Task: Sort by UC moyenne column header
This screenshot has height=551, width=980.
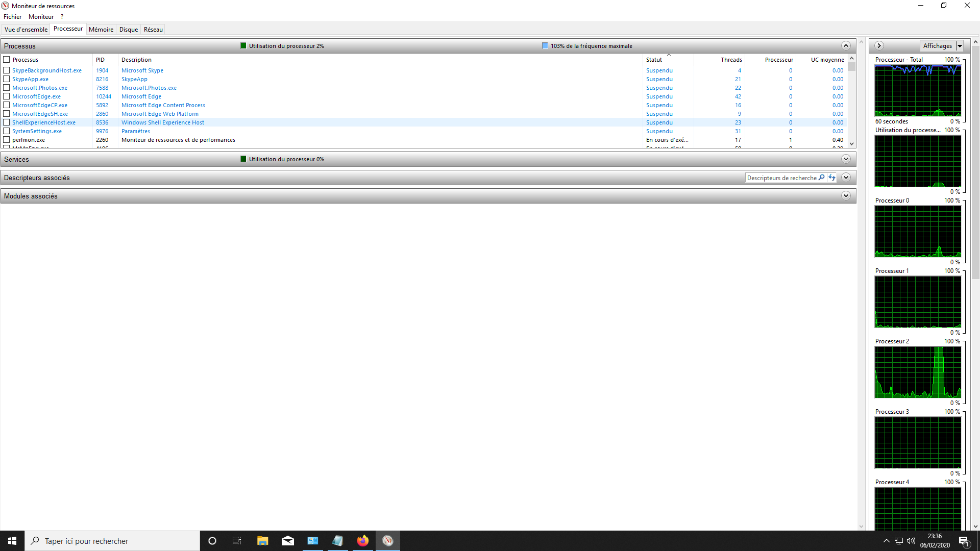Action: pyautogui.click(x=827, y=60)
